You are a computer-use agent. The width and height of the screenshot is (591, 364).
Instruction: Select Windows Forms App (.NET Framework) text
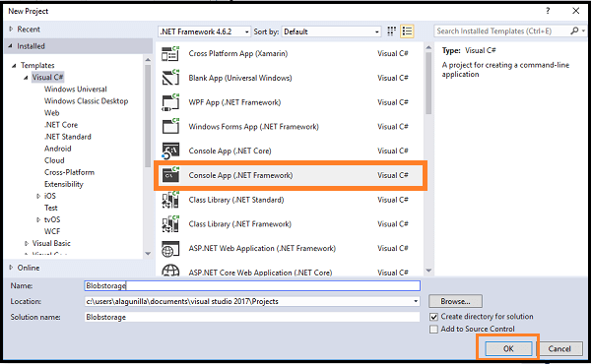pos(253,127)
